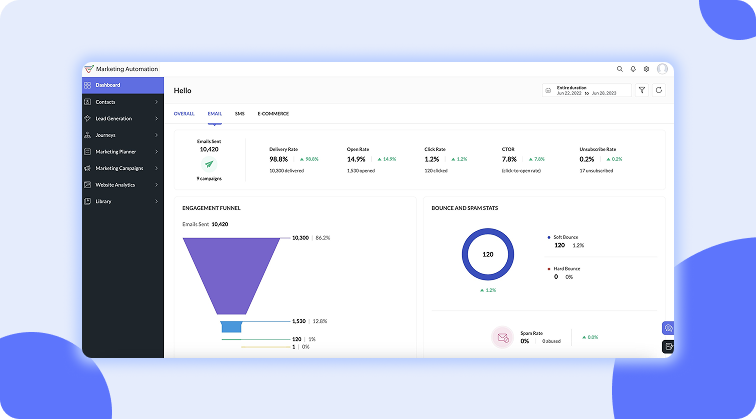Open the support headset floating icon
This screenshot has width=756, height=419.
[668, 328]
